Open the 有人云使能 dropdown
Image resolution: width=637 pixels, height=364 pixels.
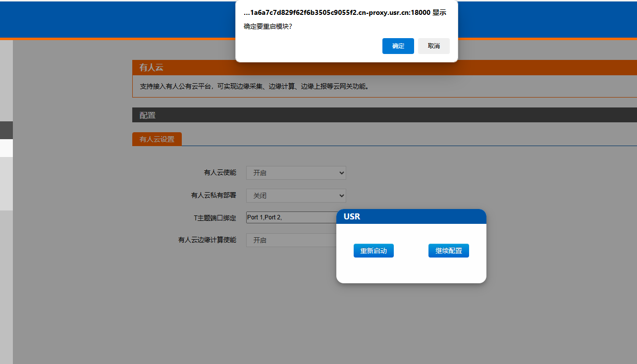[296, 173]
